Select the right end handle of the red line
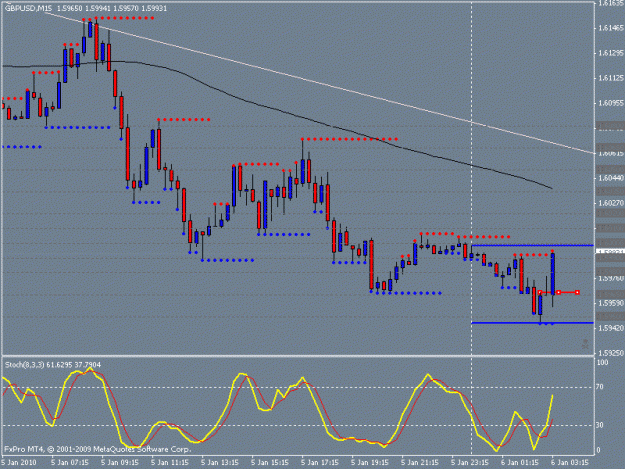Viewport: 625px width, 469px height. point(578,292)
